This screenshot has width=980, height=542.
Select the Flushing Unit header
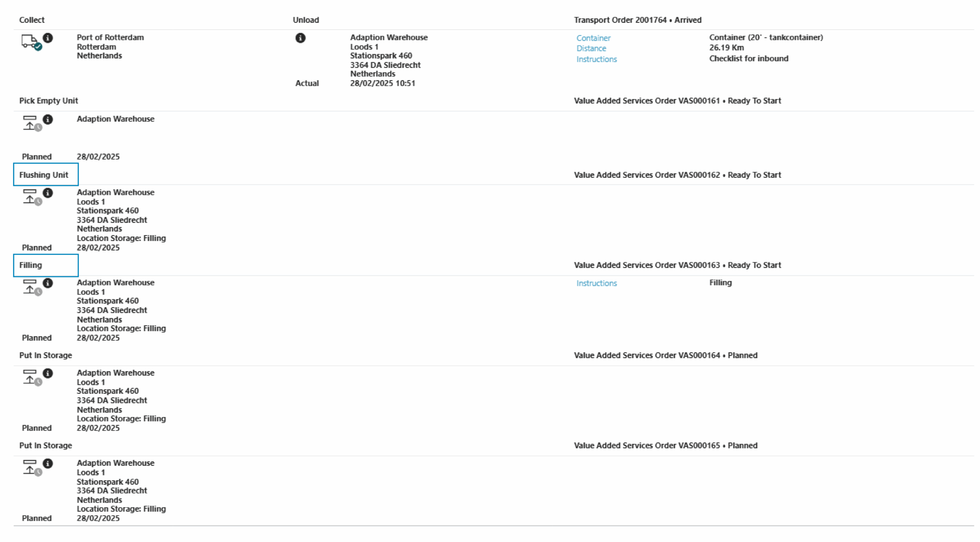click(44, 175)
